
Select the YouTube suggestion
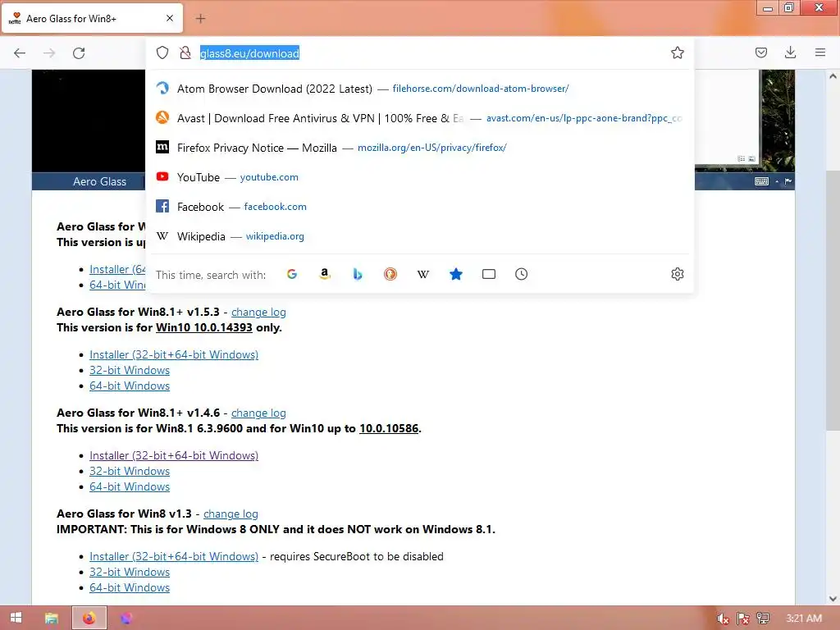tap(420, 177)
